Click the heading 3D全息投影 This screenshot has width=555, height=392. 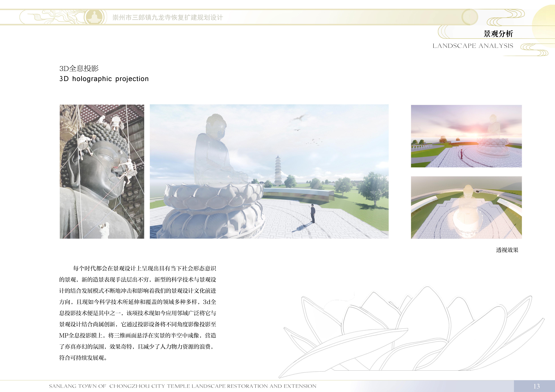point(79,68)
